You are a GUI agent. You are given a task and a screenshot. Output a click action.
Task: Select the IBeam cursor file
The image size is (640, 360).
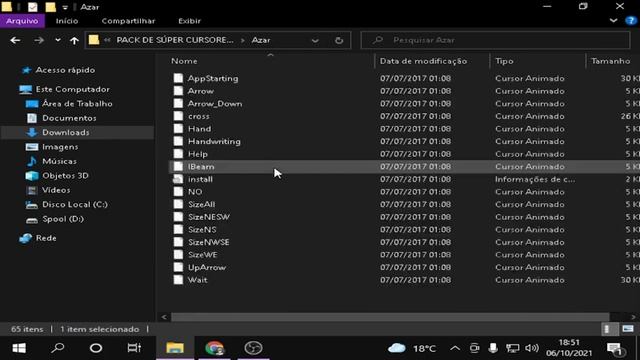point(201,167)
